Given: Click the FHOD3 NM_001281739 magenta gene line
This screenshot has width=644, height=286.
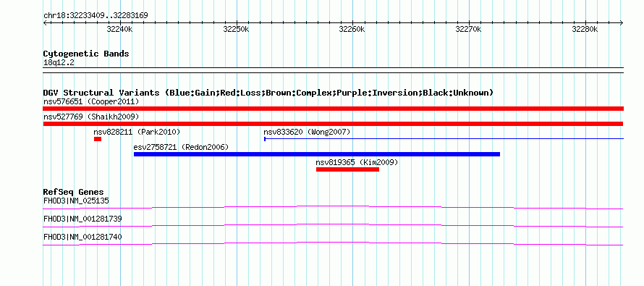Looking at the screenshot, I should click(x=333, y=225).
